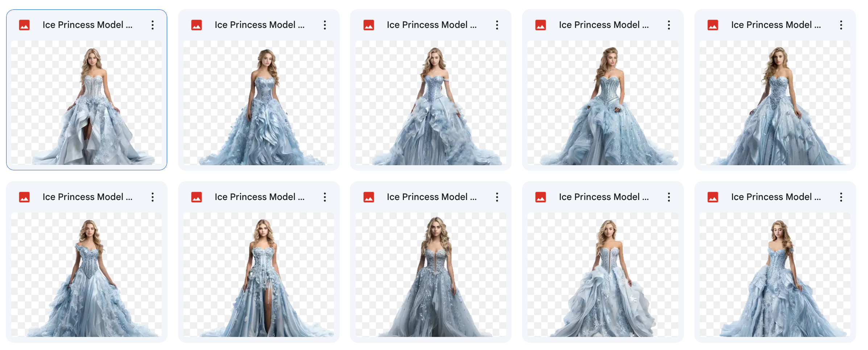Click the image icon, first card bottom row
The height and width of the screenshot is (350, 868).
[x=24, y=197]
